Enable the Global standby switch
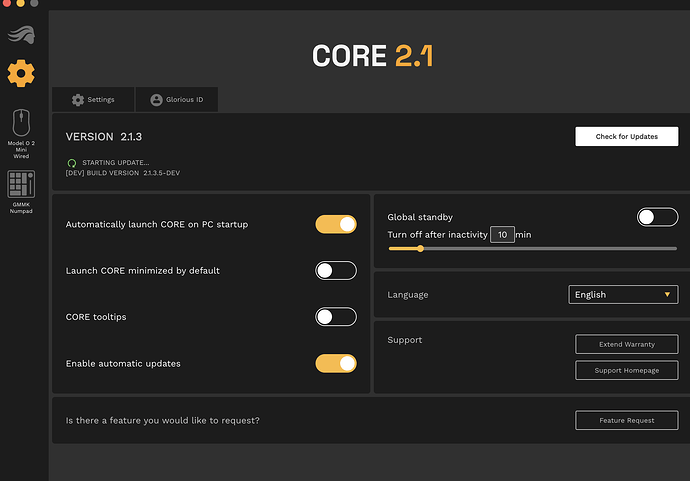Screen dimensions: 690x481 657,217
